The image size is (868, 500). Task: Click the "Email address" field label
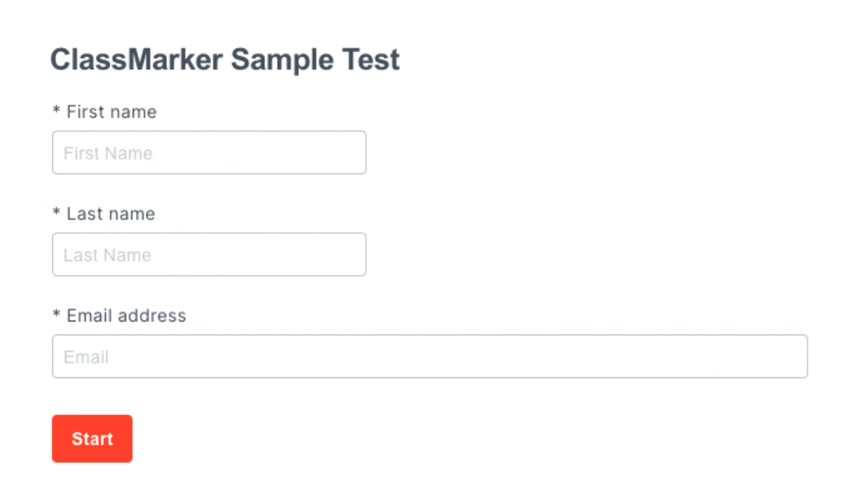[126, 316]
